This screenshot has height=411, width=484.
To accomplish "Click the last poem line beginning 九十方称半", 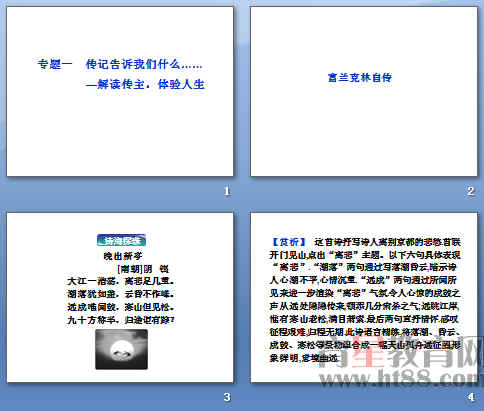I will click(x=121, y=320).
